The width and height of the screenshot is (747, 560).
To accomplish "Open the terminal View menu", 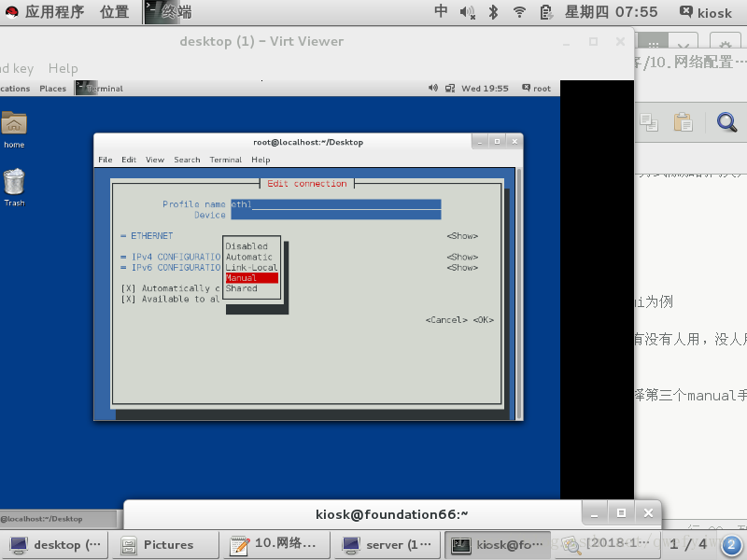I will 155,160.
